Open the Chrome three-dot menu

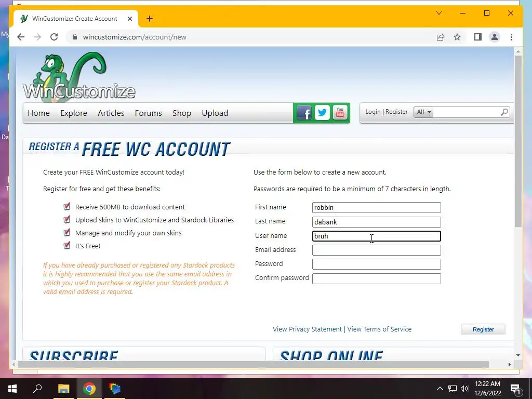pos(511,37)
